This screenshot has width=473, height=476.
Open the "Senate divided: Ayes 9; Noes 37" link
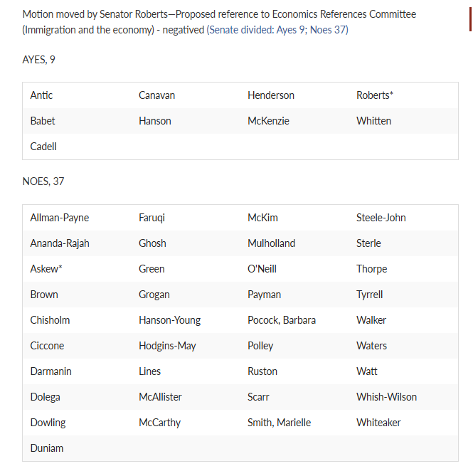277,30
